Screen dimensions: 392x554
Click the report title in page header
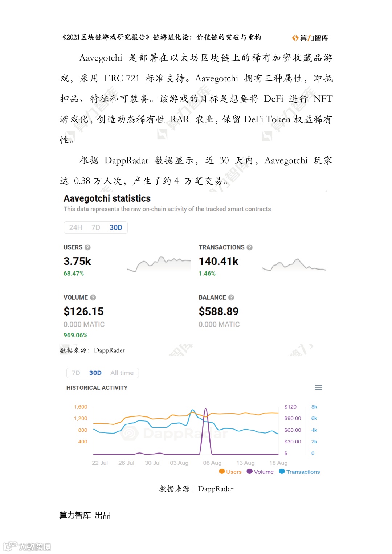[162, 37]
